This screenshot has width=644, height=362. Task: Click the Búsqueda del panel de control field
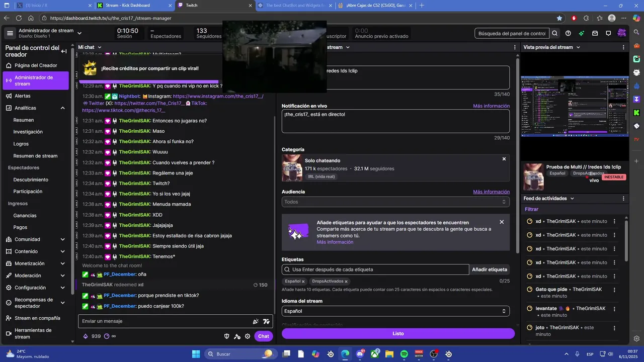coord(512,33)
